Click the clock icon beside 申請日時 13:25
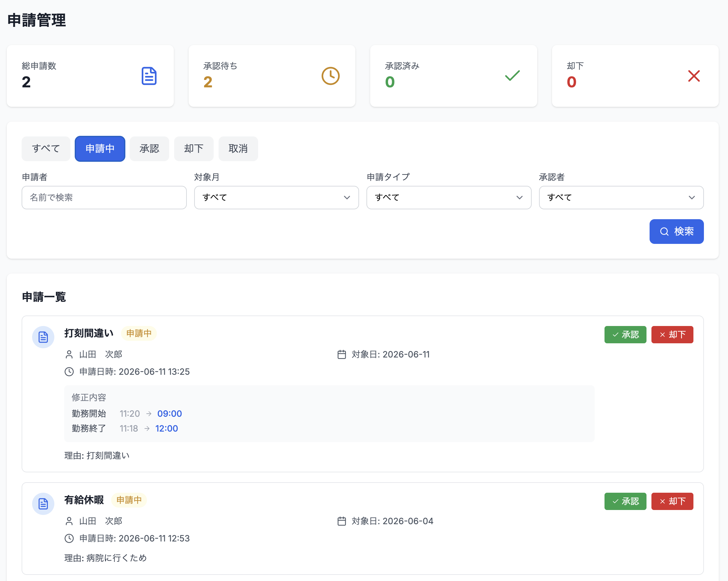Viewport: 728px width, 581px height. [69, 372]
